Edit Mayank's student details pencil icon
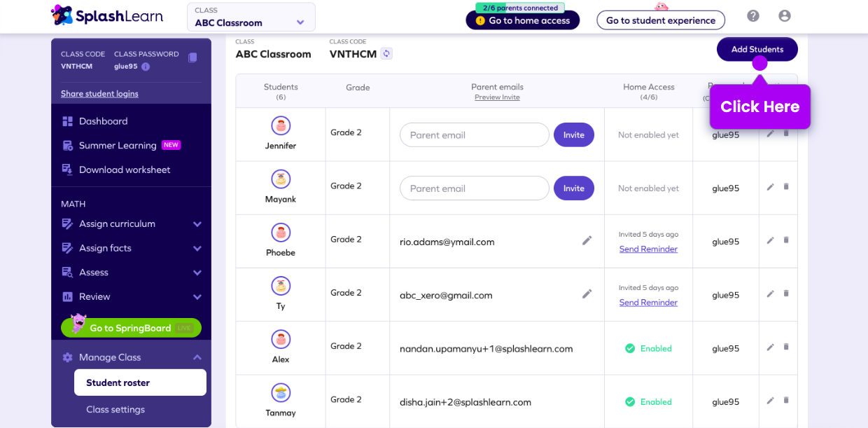The width and height of the screenshot is (868, 428). [770, 187]
